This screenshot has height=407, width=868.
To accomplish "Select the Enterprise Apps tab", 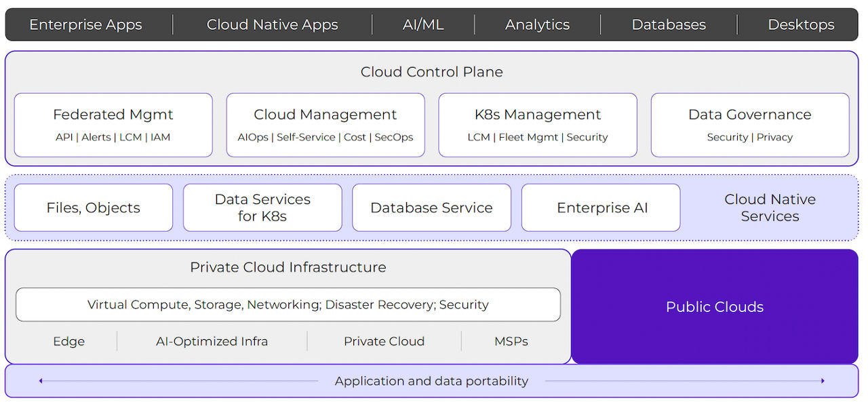I will point(85,24).
